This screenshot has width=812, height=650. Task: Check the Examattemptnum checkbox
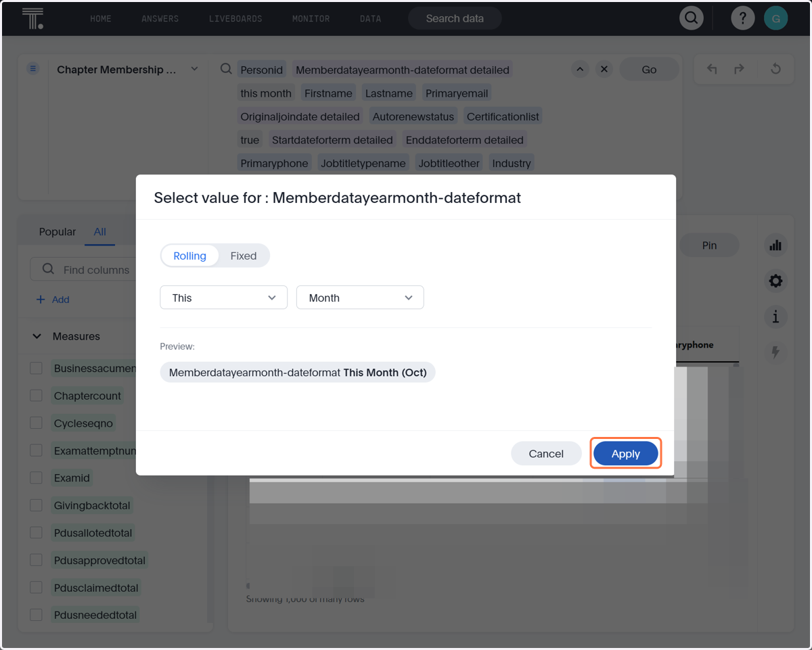[x=37, y=450]
